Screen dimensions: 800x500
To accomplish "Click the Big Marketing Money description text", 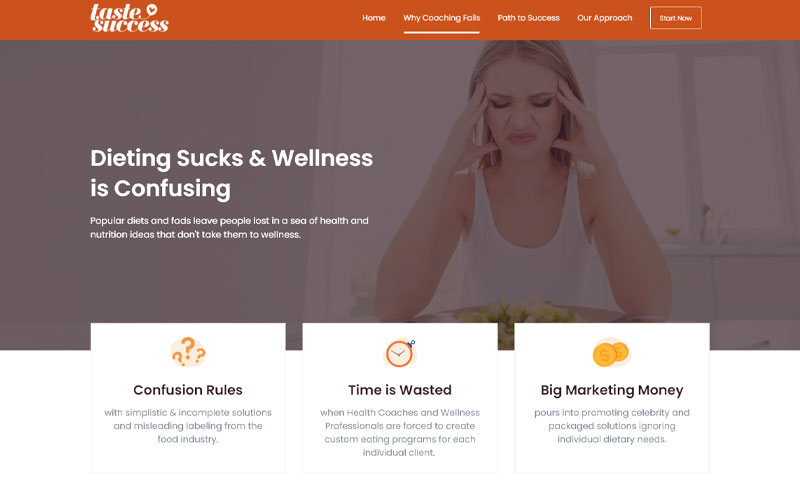I will coord(612,426).
